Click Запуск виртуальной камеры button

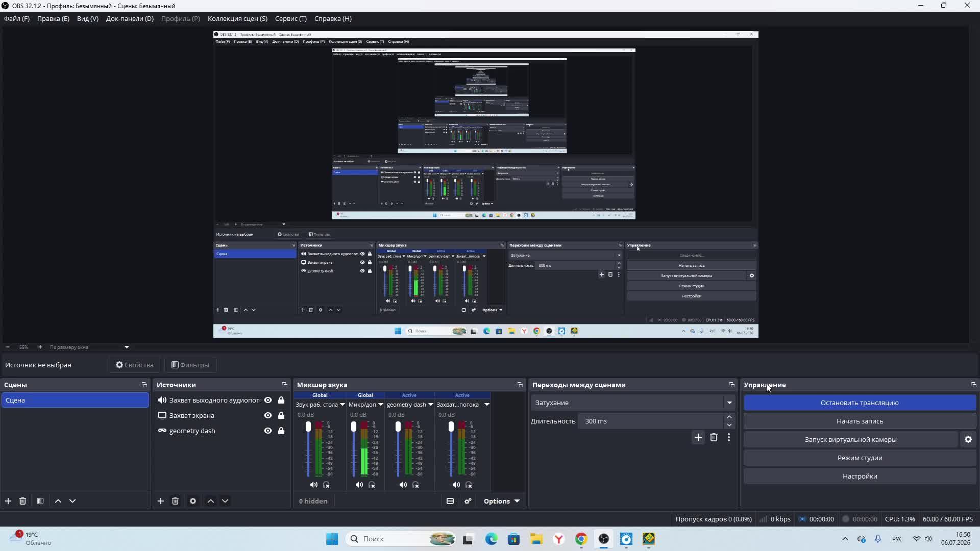coord(850,439)
